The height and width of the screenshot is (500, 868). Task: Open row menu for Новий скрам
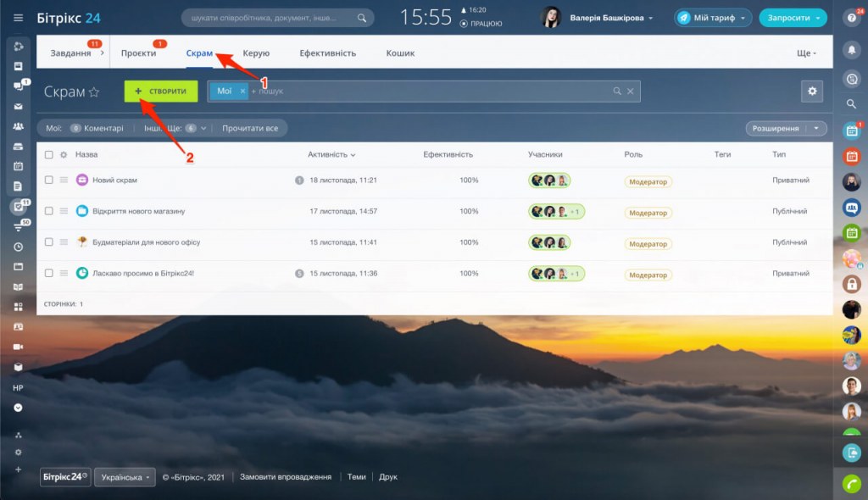pyautogui.click(x=64, y=180)
